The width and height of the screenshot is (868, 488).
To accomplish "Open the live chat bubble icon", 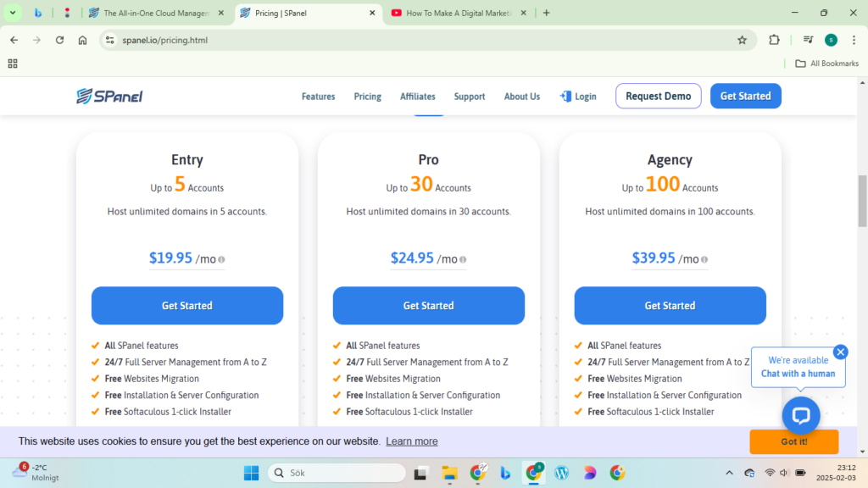I will click(x=801, y=415).
